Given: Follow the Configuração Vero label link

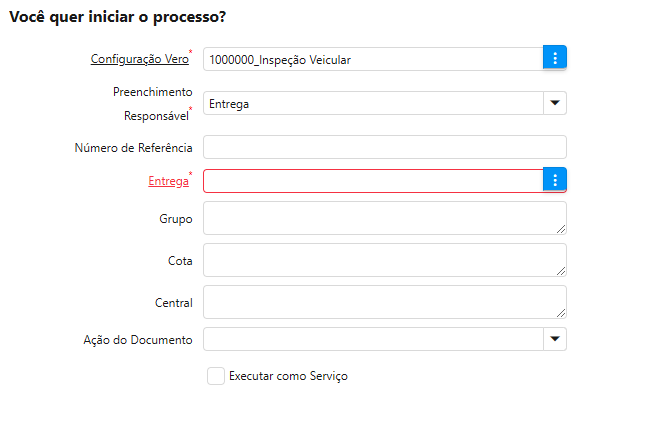Looking at the screenshot, I should coord(138,59).
